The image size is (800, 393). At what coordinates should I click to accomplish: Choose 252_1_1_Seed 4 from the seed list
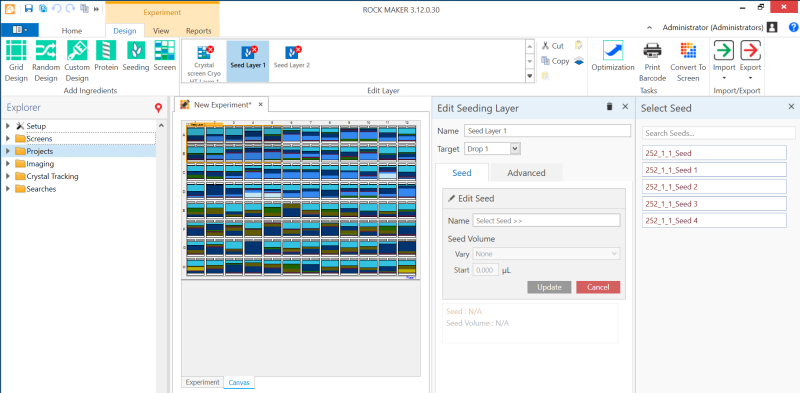[714, 220]
